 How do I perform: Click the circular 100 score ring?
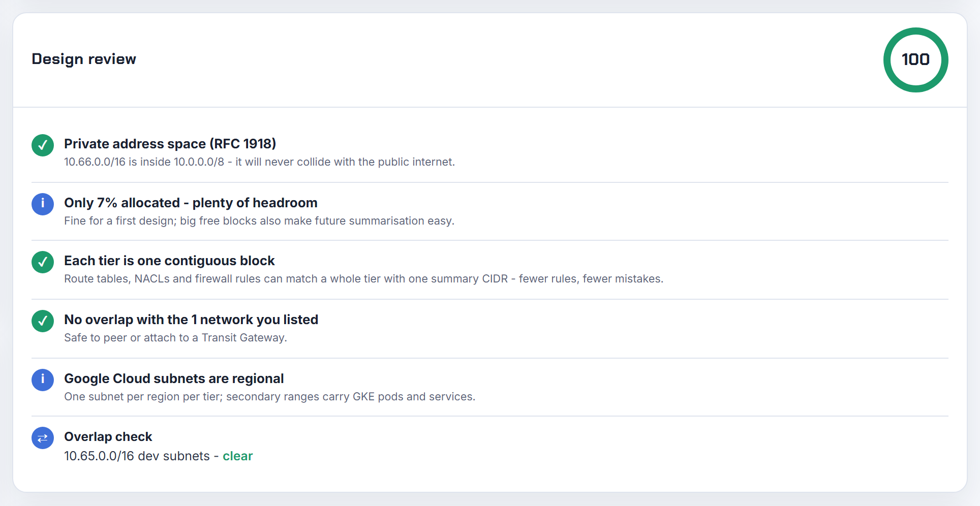pyautogui.click(x=915, y=60)
